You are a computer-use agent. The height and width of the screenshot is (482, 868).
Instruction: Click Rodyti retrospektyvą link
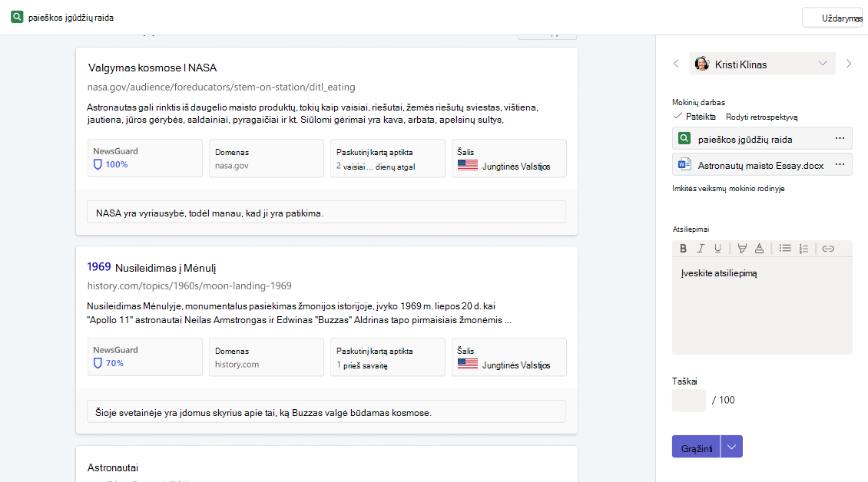(x=762, y=117)
